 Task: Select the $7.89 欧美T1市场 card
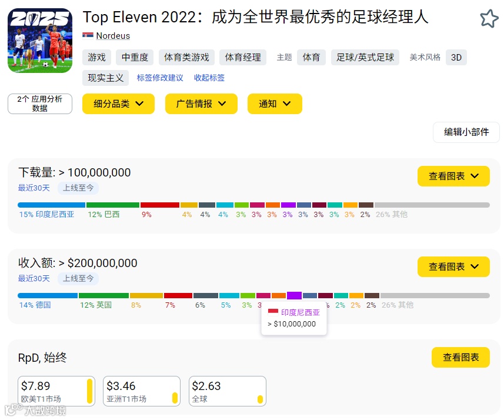[56, 391]
